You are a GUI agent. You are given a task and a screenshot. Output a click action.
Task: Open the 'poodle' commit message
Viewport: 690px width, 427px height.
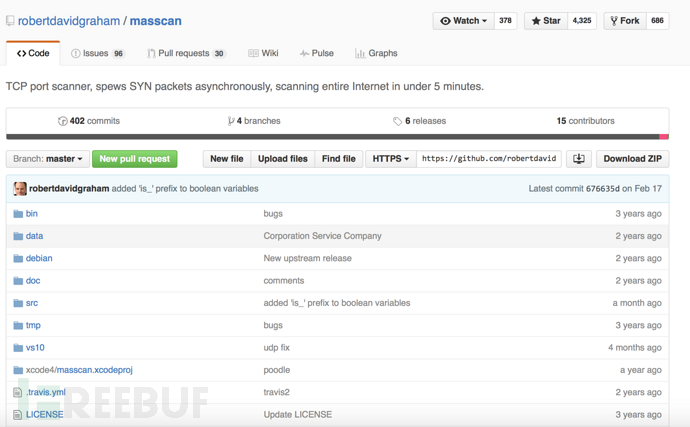[277, 370]
